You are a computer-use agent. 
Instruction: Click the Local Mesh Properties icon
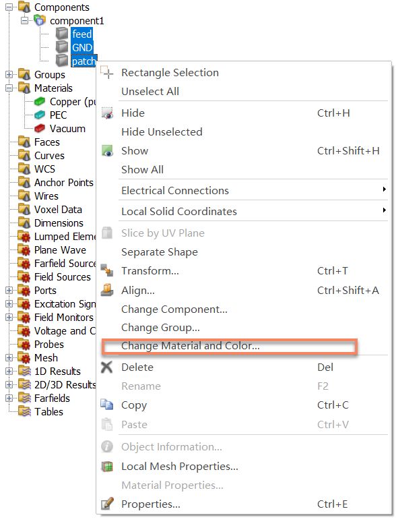pos(107,466)
